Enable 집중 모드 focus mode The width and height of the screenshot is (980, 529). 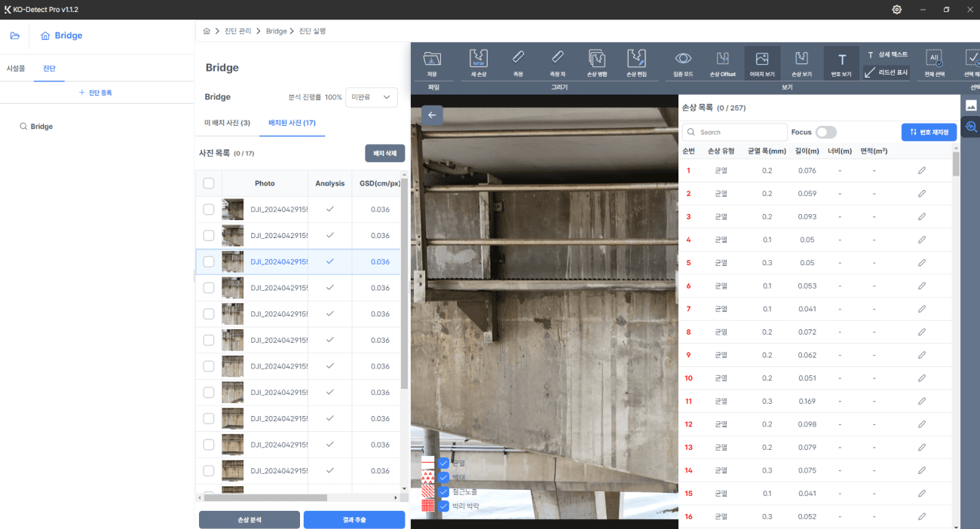click(x=683, y=62)
